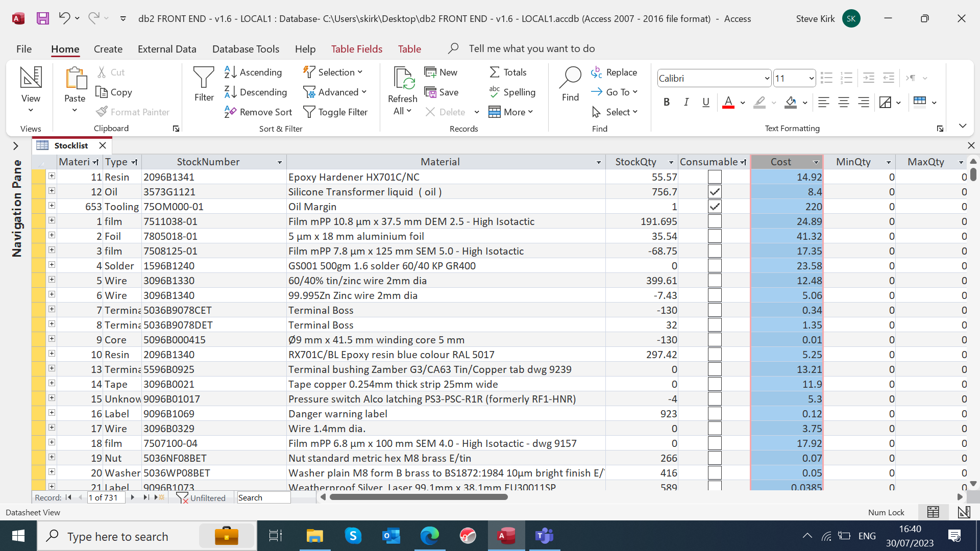The width and height of the screenshot is (980, 551).
Task: Center align text
Action: pos(843,102)
